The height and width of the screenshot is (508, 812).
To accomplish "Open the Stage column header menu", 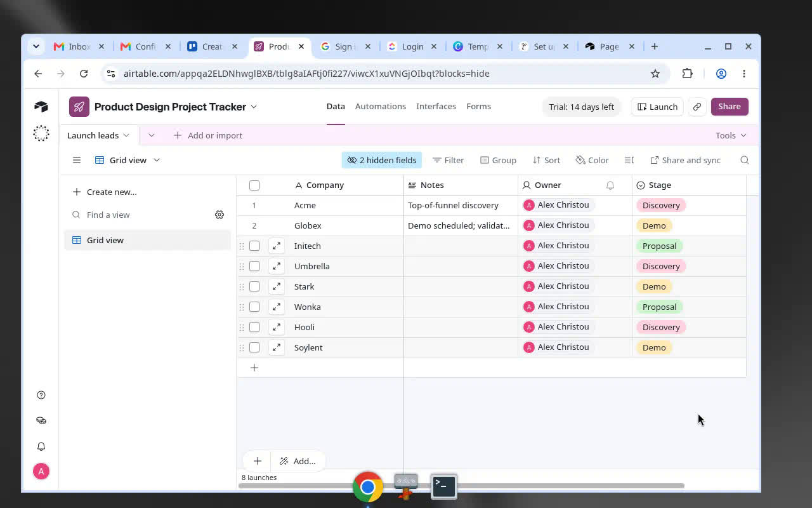I will point(689,185).
